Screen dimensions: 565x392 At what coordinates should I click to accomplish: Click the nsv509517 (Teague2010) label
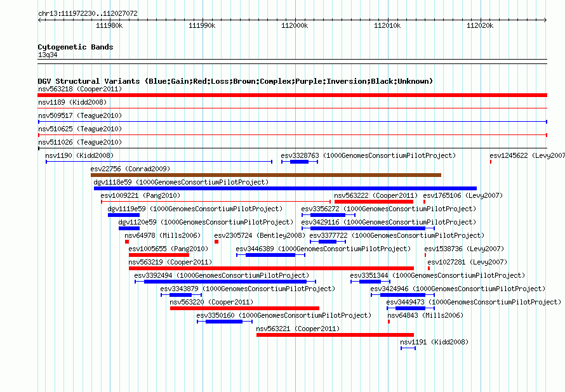80,115
